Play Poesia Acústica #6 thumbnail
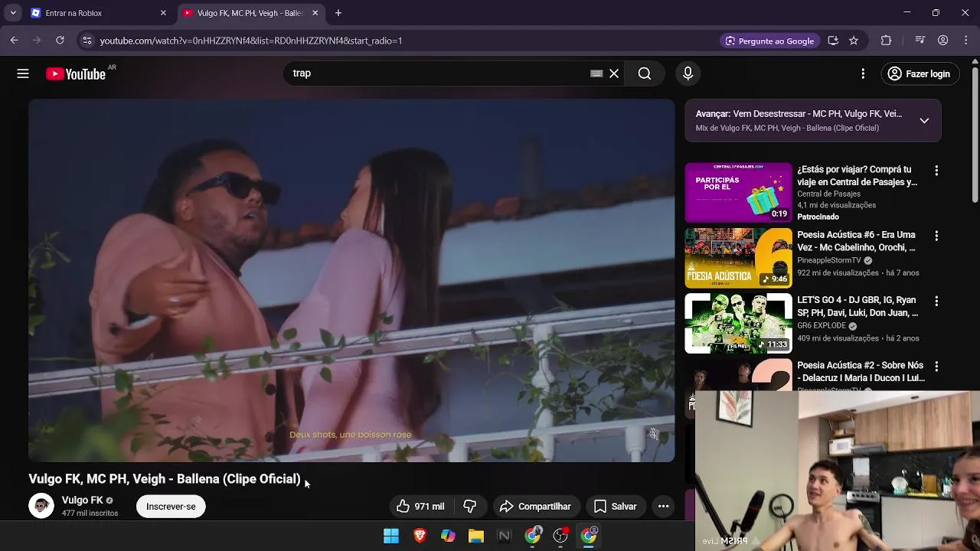980x551 pixels. pos(738,258)
